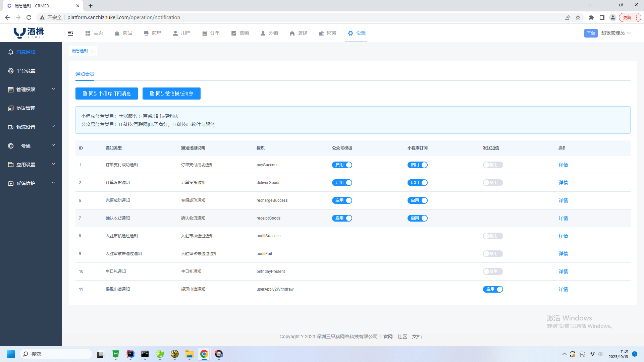Click the browser address bar URL
Screen dimensions: 644x362
coord(124,17)
